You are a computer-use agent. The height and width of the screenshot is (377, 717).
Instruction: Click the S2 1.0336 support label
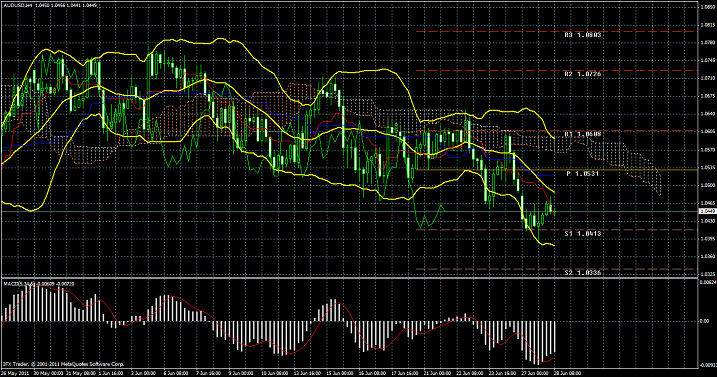point(582,273)
